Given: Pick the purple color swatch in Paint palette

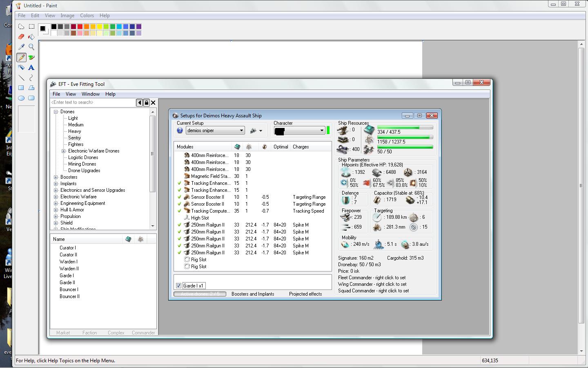Looking at the screenshot, I should pyautogui.click(x=139, y=27).
